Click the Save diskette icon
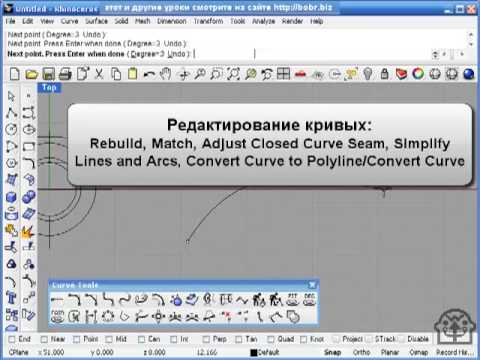Viewport: 480px width, 360px height. point(48,74)
